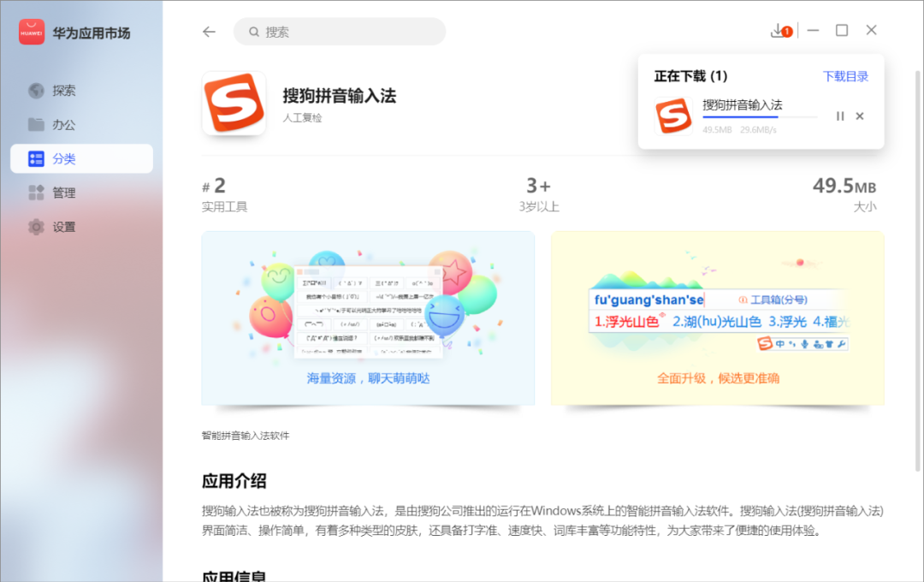The width and height of the screenshot is (924, 582).
Task: Go back with the left arrow
Action: click(210, 32)
